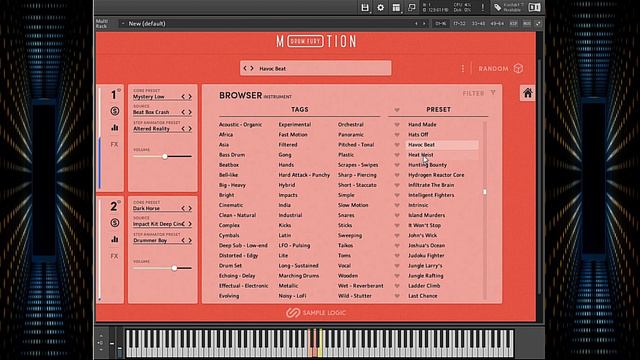Favorite the Judoku Fighter preset heart
The height and width of the screenshot is (360, 640).
coord(397,256)
